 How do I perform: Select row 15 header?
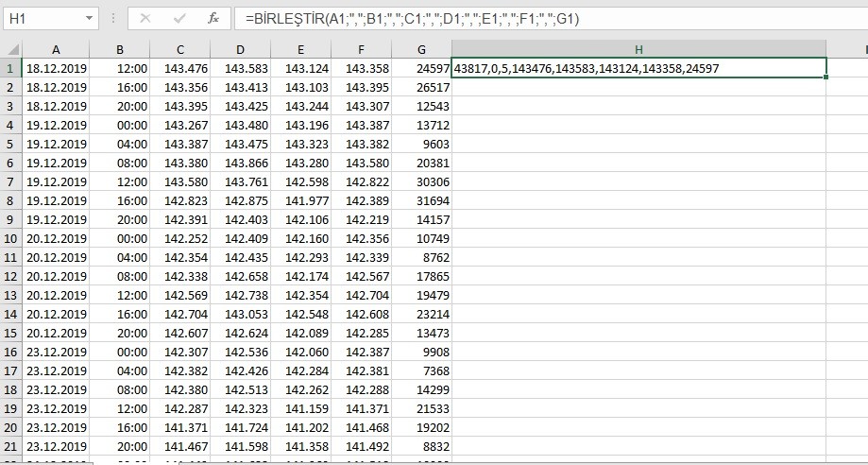pyautogui.click(x=11, y=333)
